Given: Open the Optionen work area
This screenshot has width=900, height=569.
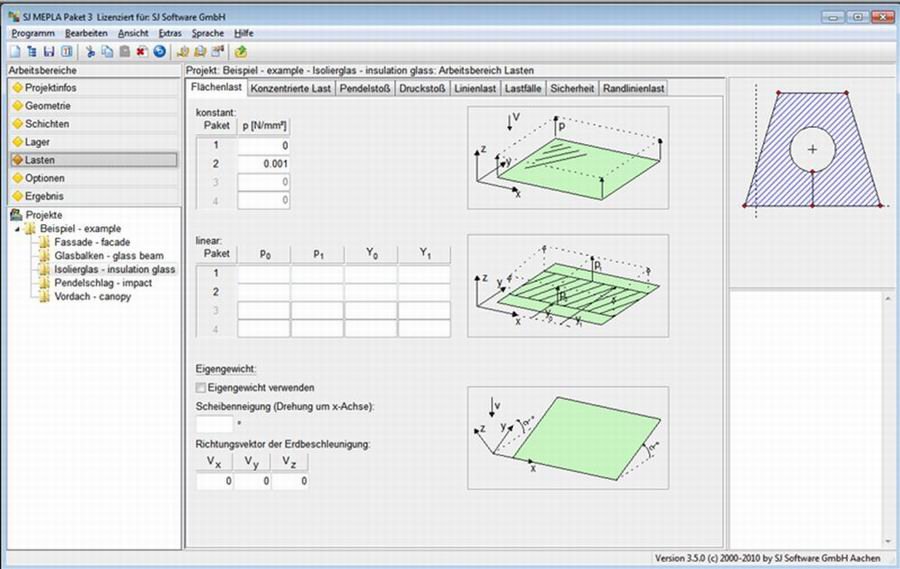Looking at the screenshot, I should coord(94,178).
